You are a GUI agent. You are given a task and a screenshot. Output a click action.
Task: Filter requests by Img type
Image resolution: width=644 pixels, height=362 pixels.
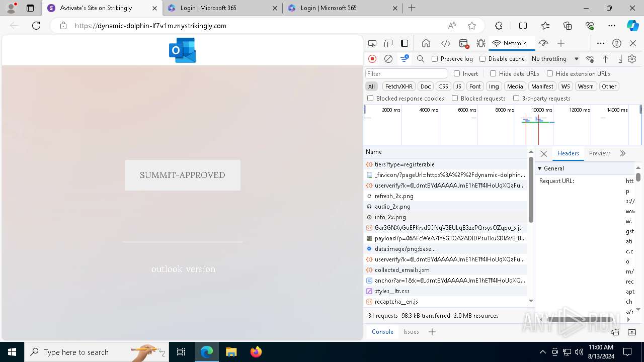point(494,86)
